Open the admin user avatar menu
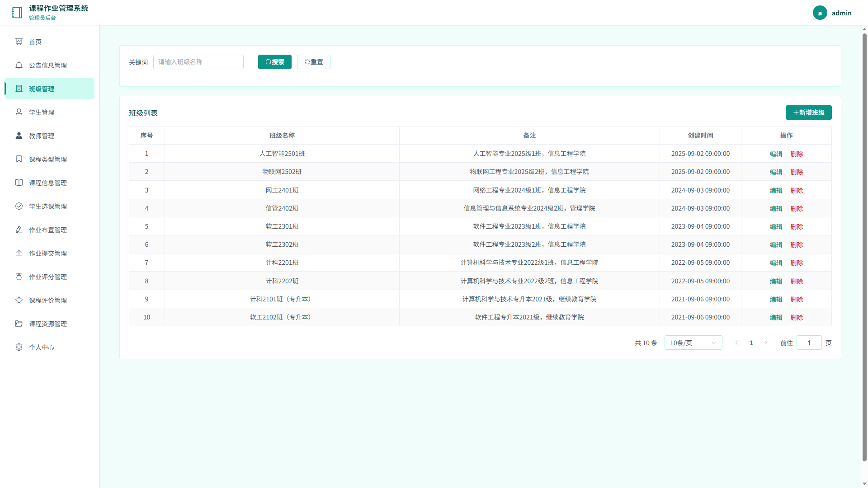Screen dimensions: 868x488 point(820,13)
